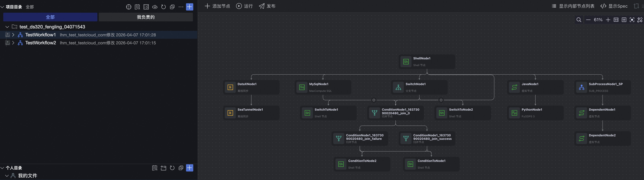
Task: Zoom out the workflow canvas
Action: [x=588, y=20]
